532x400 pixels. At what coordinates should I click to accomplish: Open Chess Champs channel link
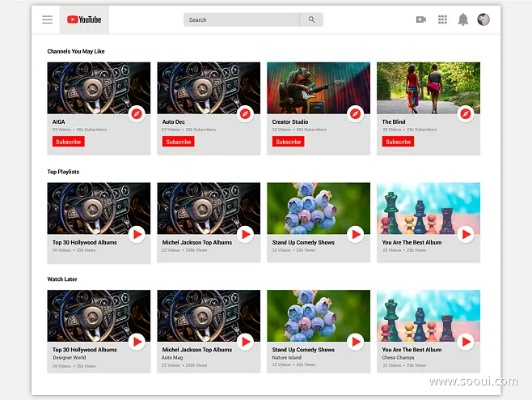(398, 358)
